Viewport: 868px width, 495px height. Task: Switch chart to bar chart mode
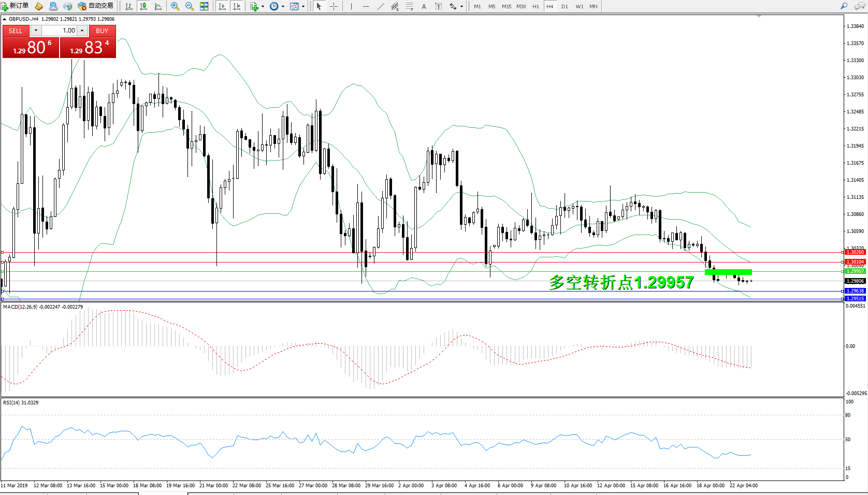[129, 6]
